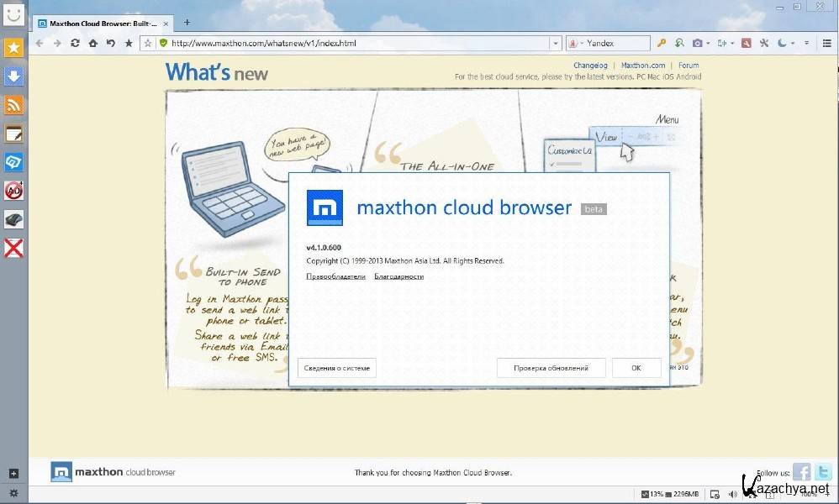
Task: Open the Changelog link
Action: click(590, 66)
